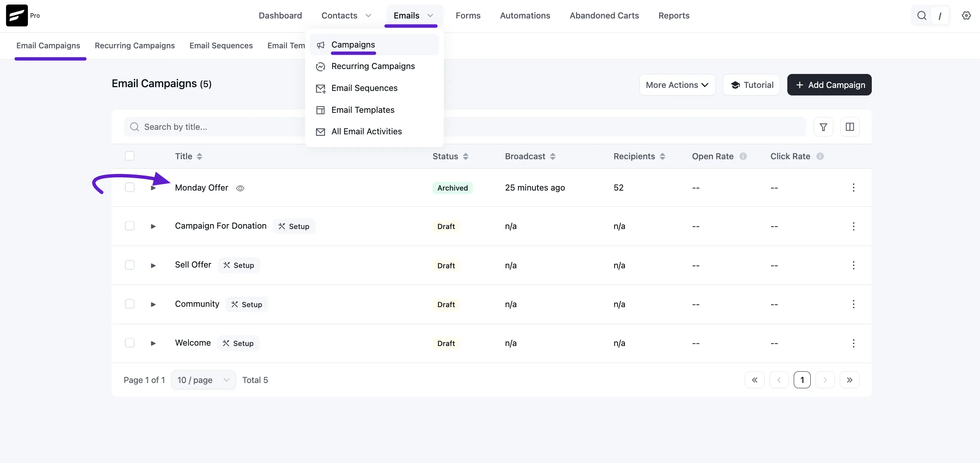Toggle the Emails menu chevron
This screenshot has width=980, height=463.
[x=430, y=15]
